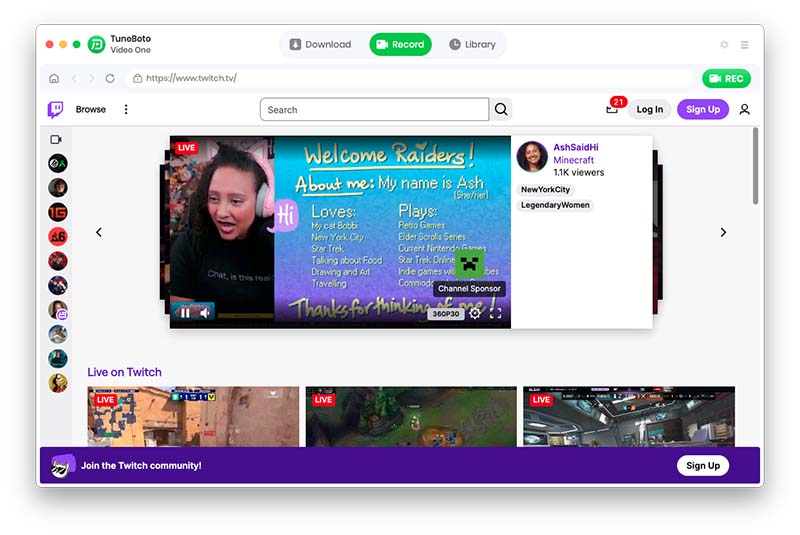
Task: Click the Channel Sponsor creeper icon
Action: (469, 264)
